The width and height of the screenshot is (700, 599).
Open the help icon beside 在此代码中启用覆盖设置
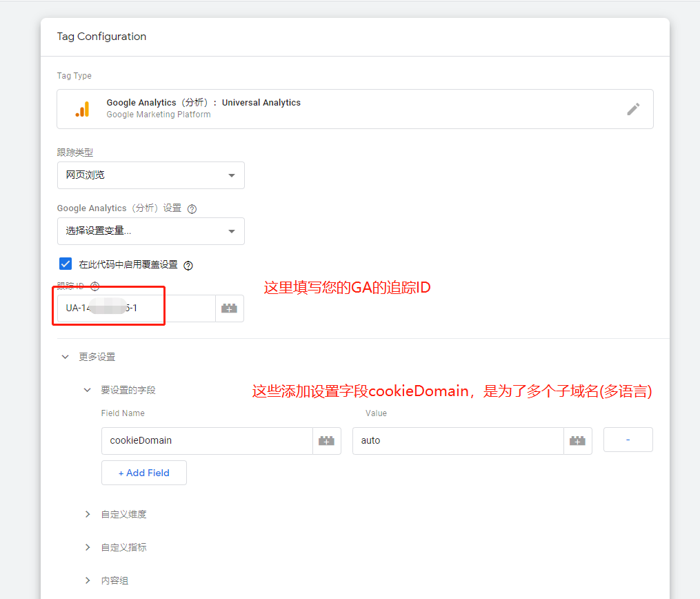tap(188, 265)
